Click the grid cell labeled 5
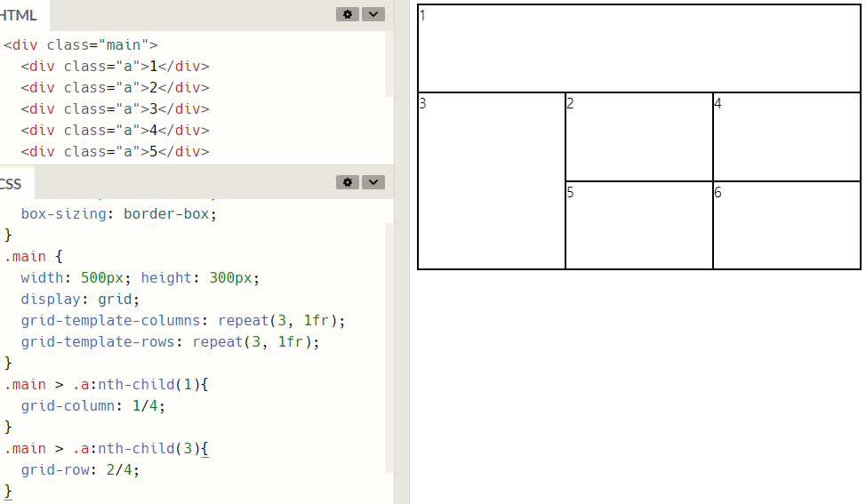Viewport: 866px width, 504px height. [639, 225]
